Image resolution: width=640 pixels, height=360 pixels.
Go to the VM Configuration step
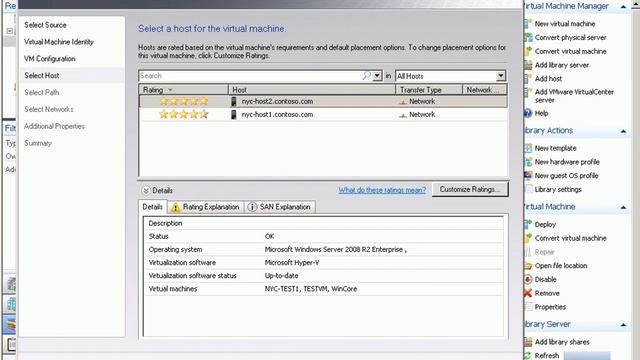click(50, 59)
